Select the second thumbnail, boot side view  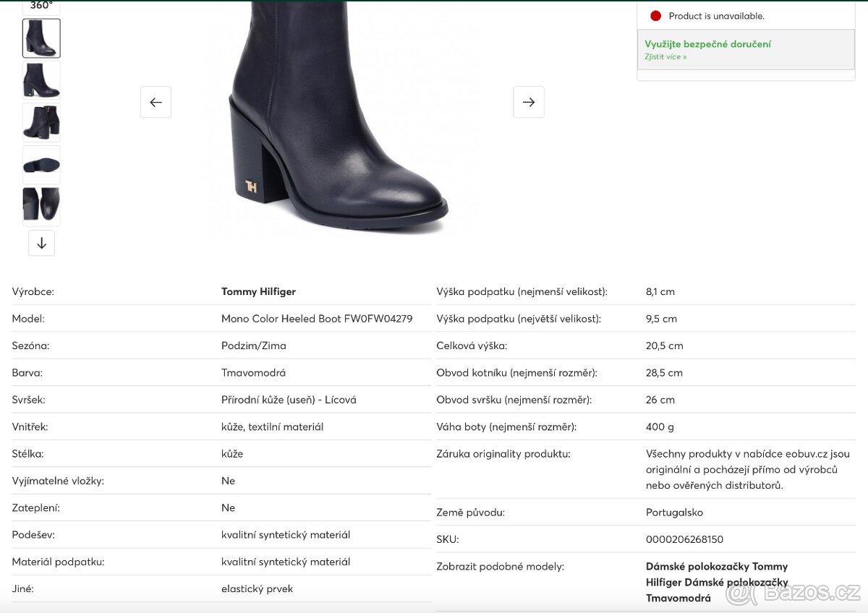(41, 80)
